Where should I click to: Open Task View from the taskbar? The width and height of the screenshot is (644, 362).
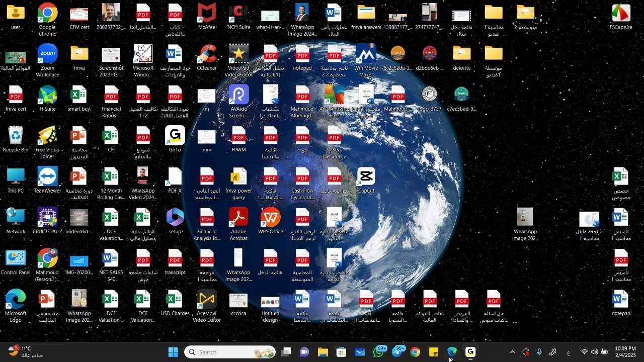(286, 352)
